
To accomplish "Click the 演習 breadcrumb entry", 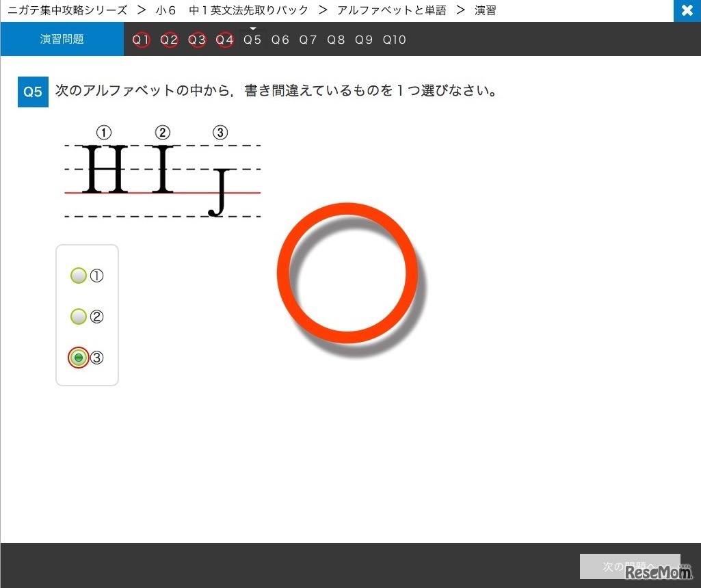I will click(485, 10).
